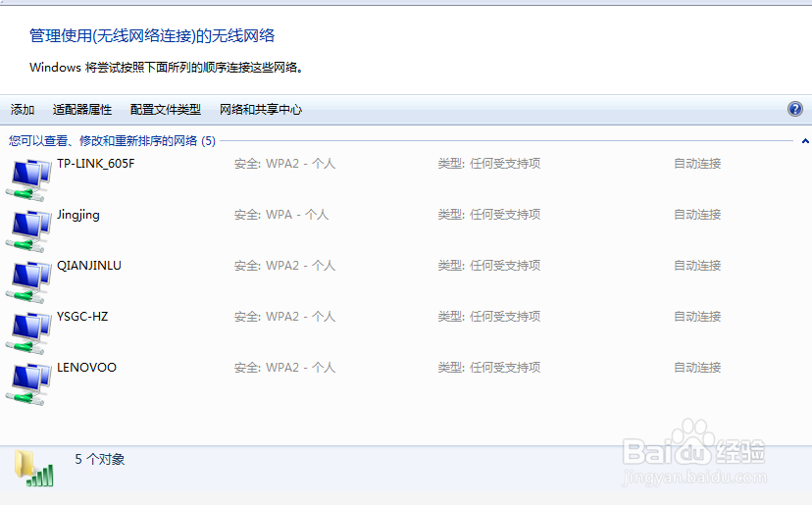Image resolution: width=812 pixels, height=505 pixels.
Task: Click 类型: 任何受支持项 in TP-LINK_605F row
Action: [489, 164]
